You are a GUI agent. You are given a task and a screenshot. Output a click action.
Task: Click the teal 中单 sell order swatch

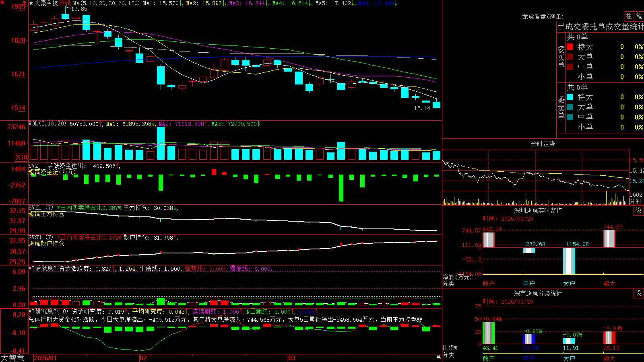click(x=570, y=117)
